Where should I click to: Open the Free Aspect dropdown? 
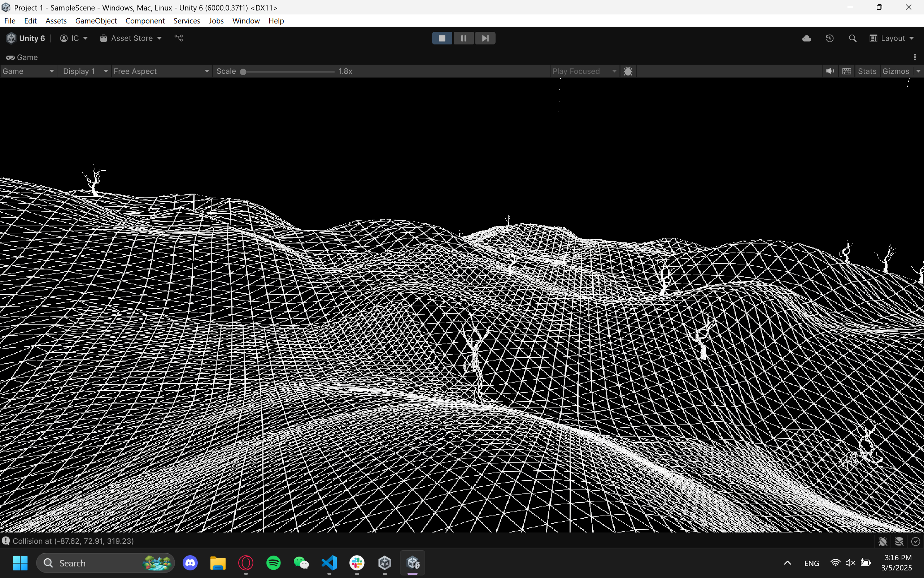(161, 71)
